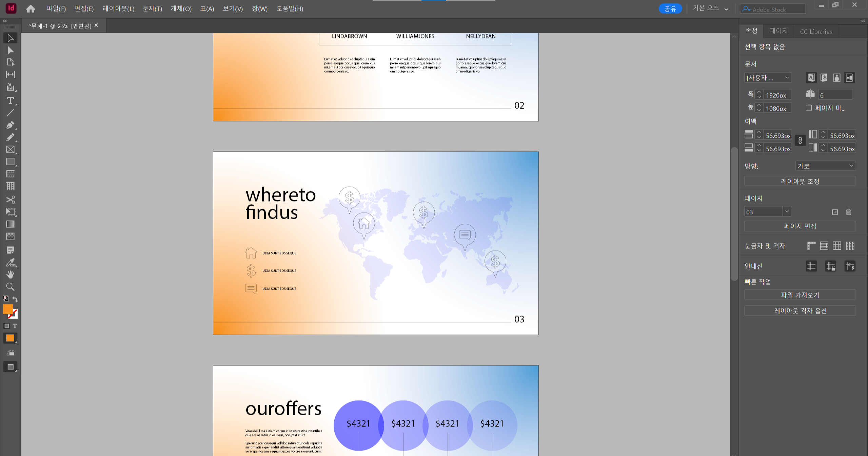Increase width value stepper
The height and width of the screenshot is (456, 868).
pos(759,92)
